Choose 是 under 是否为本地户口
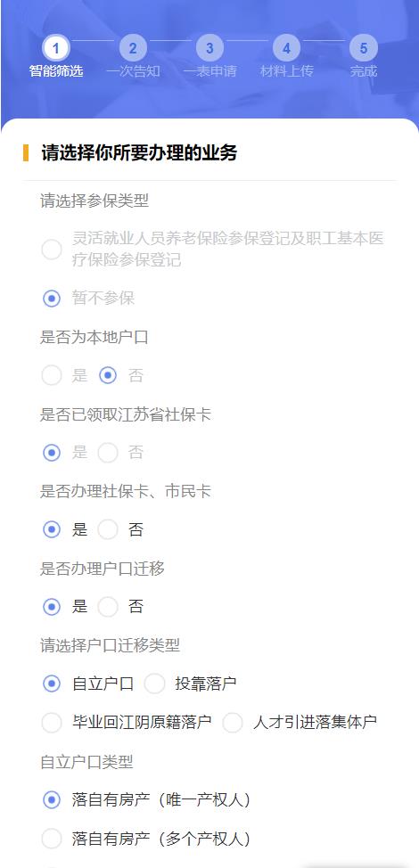This screenshot has width=419, height=868. 52,375
